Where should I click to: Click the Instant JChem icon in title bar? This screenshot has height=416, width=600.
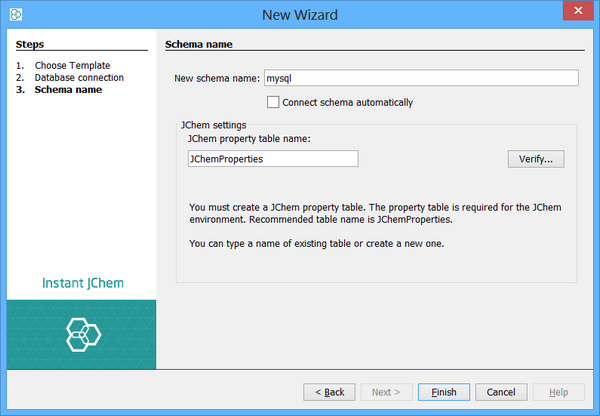[16, 15]
